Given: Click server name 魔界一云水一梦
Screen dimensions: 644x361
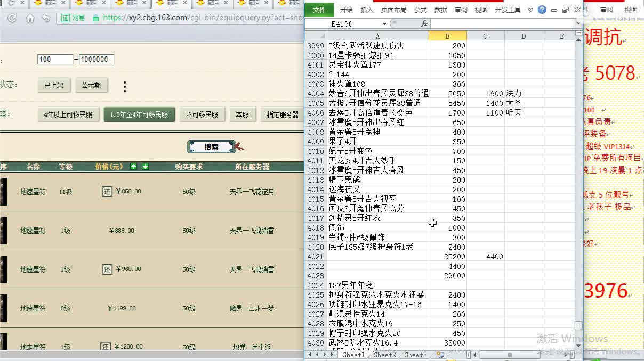Looking at the screenshot, I should (252, 308).
